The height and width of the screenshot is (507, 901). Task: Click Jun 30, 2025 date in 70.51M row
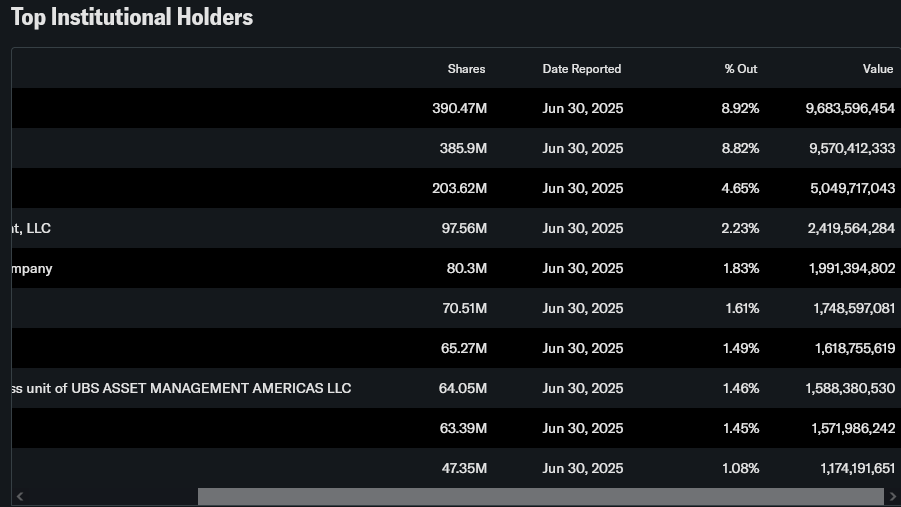(583, 309)
